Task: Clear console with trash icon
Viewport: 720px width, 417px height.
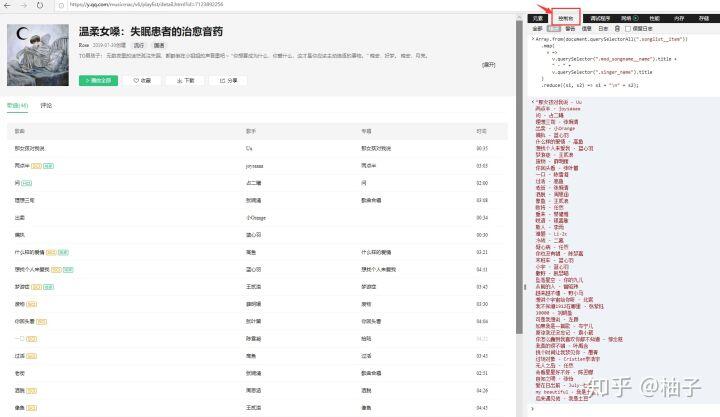Action: [617, 28]
